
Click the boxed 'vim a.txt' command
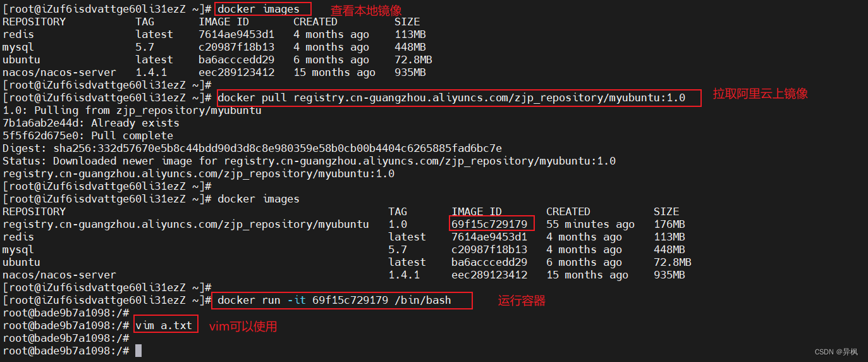coord(164,325)
